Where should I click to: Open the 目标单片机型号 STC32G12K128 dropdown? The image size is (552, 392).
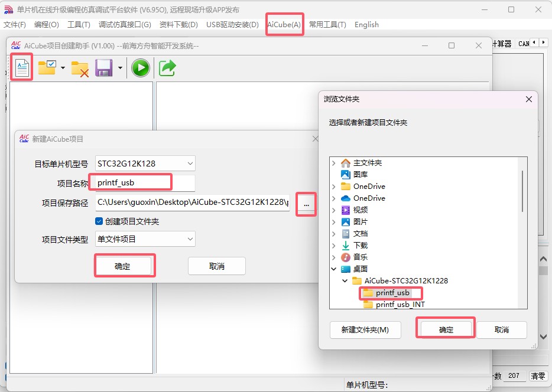145,164
